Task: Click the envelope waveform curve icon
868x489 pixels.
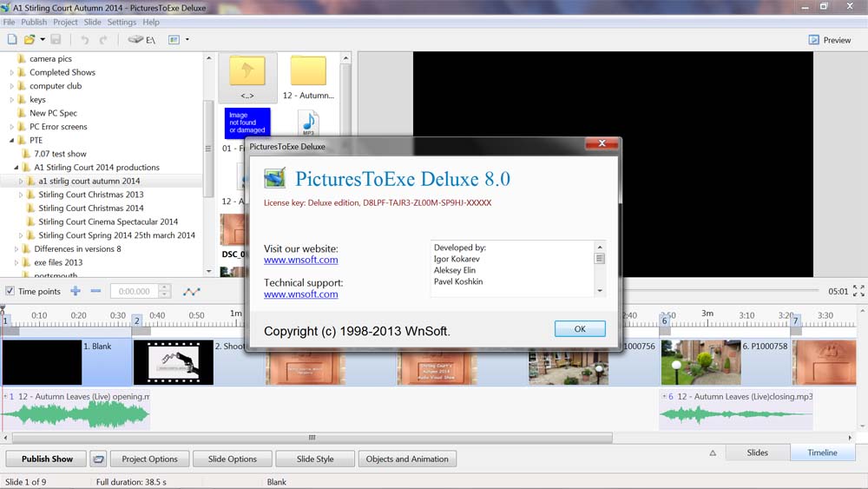Action: click(x=192, y=291)
